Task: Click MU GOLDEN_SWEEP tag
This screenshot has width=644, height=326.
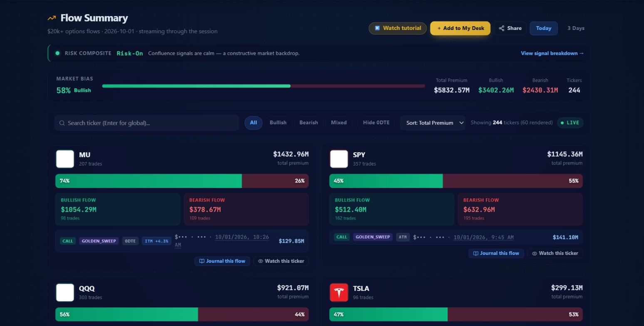Action: click(99, 241)
